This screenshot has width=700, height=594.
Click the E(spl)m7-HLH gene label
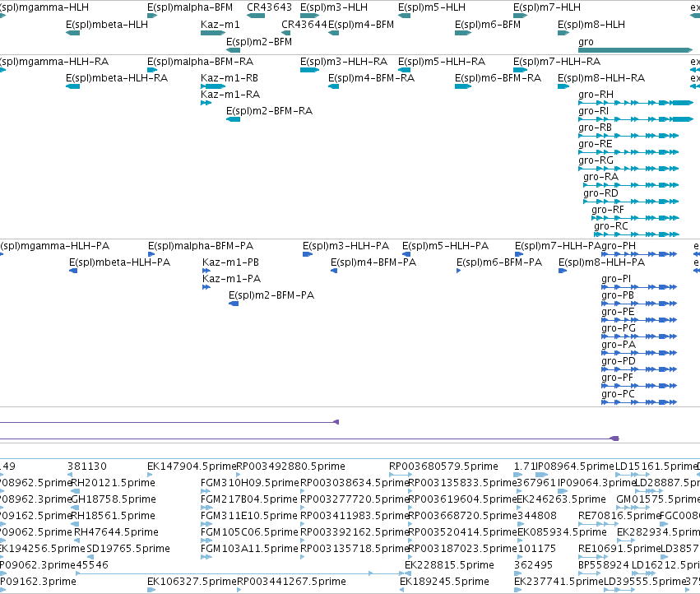pyautogui.click(x=547, y=7)
